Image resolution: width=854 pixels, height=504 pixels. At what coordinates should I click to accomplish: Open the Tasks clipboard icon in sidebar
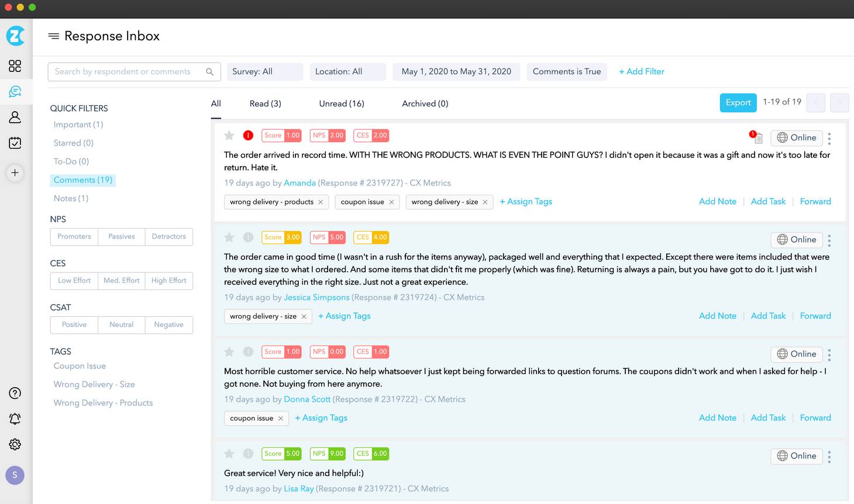(x=15, y=143)
